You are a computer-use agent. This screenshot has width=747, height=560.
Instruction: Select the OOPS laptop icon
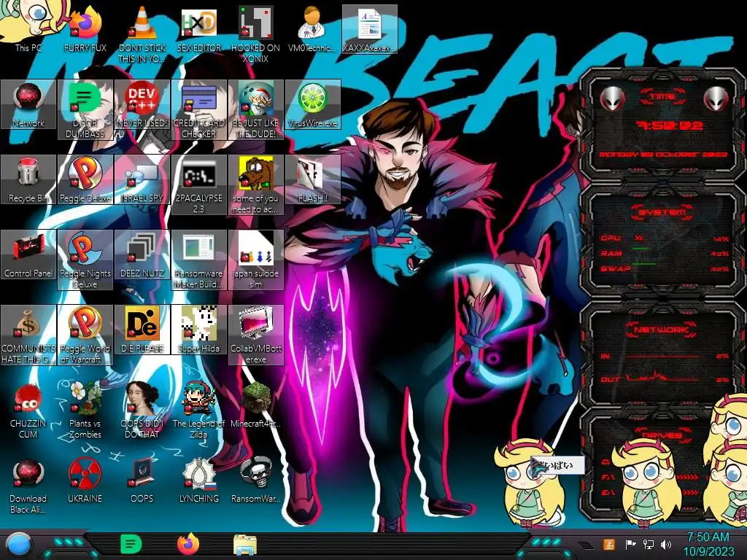click(x=142, y=480)
